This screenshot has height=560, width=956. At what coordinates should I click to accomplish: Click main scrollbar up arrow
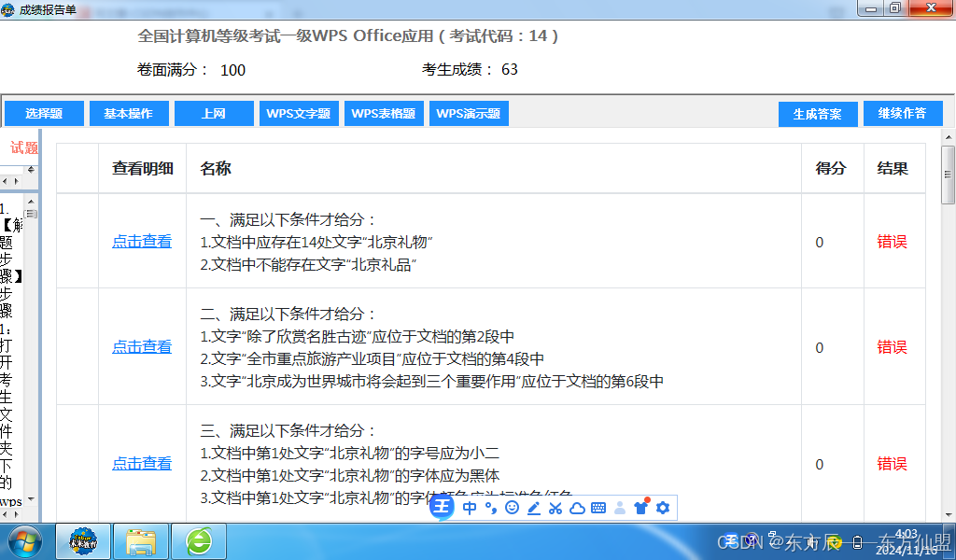[x=948, y=137]
